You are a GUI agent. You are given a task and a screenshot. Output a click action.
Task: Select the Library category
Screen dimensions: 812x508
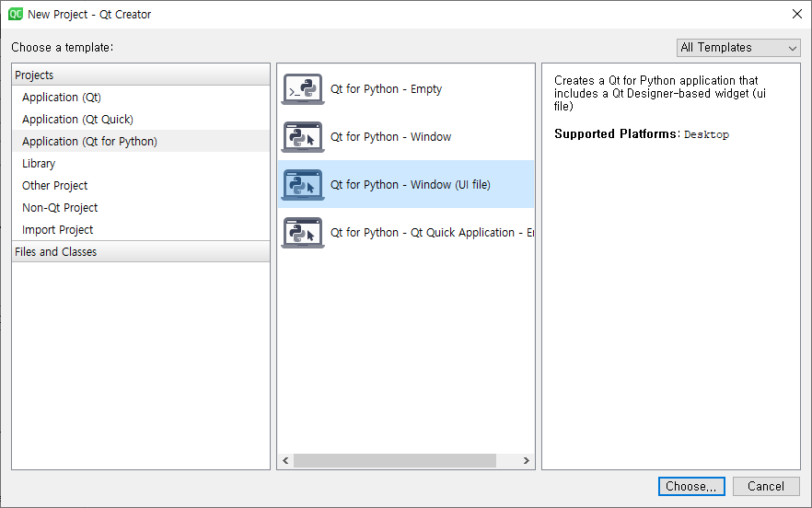click(141, 164)
